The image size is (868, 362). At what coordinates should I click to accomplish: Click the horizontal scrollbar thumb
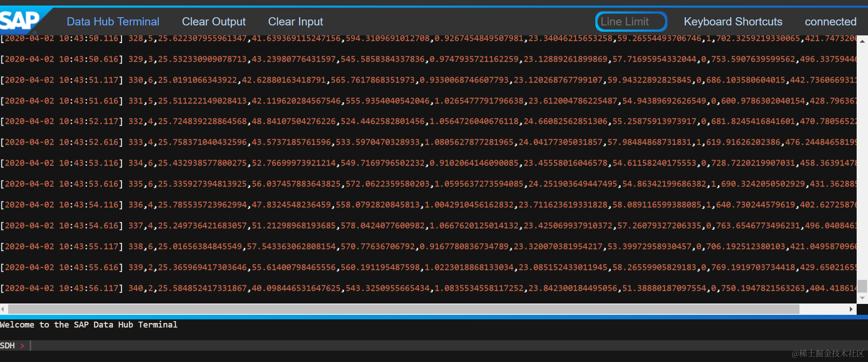coord(404,309)
